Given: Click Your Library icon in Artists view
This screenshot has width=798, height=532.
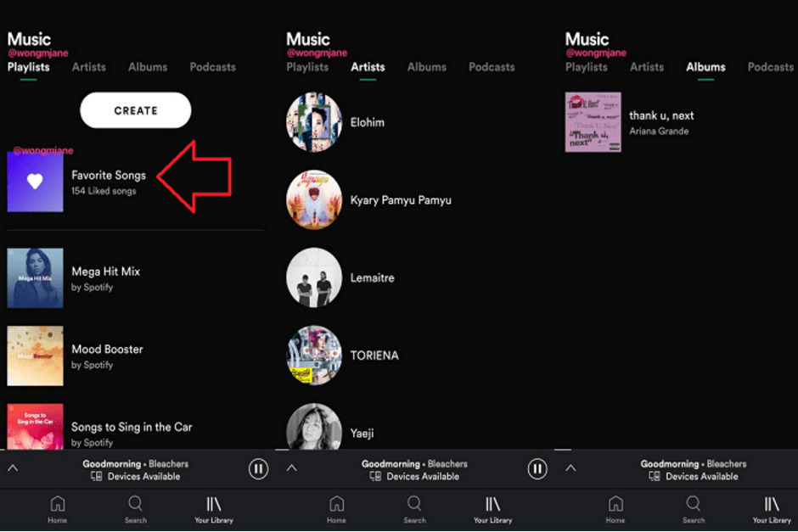Looking at the screenshot, I should [x=493, y=504].
